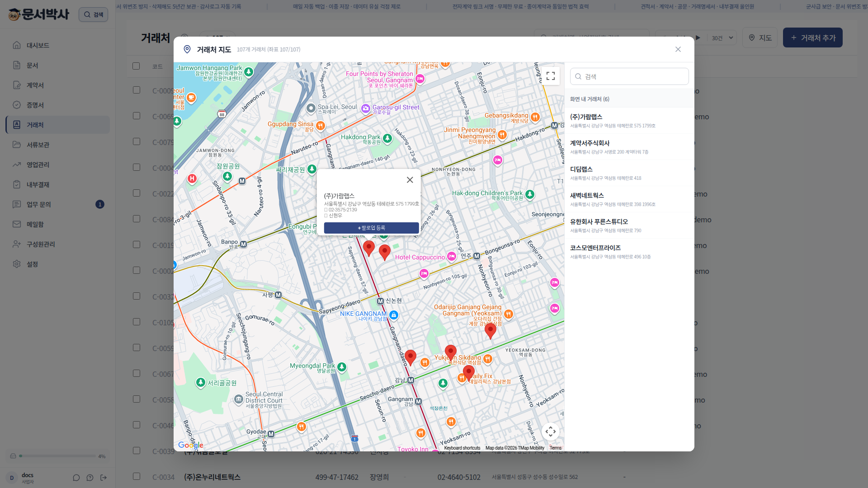Screen dimensions: 868x488
Task: Check the box for row C-0039
Action: click(137, 450)
